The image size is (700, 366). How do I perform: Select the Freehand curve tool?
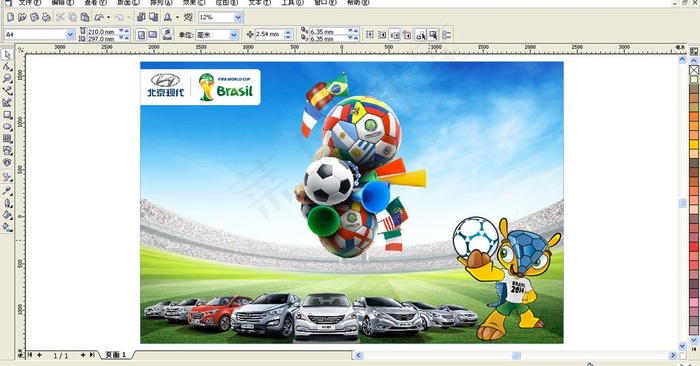click(7, 91)
